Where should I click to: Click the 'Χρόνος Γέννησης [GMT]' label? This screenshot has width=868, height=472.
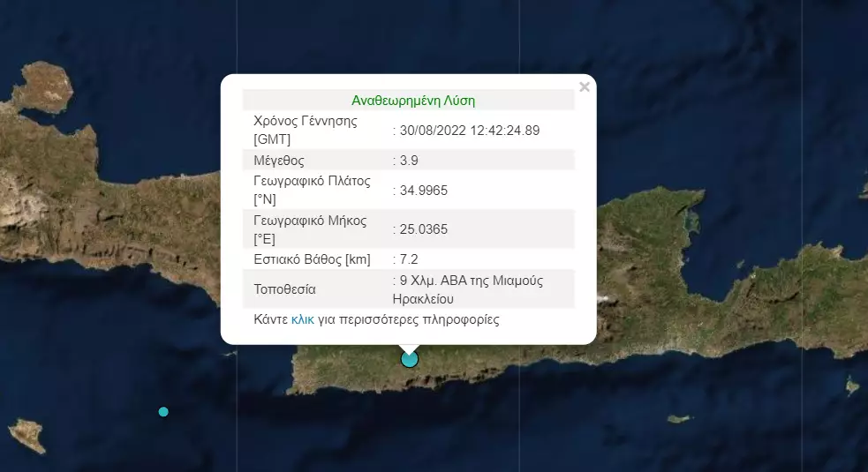(x=306, y=131)
